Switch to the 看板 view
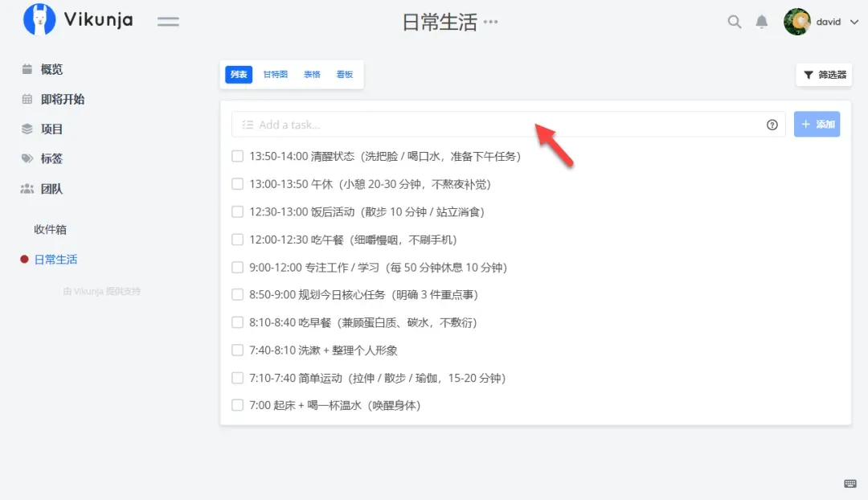868x500 pixels. pos(345,75)
